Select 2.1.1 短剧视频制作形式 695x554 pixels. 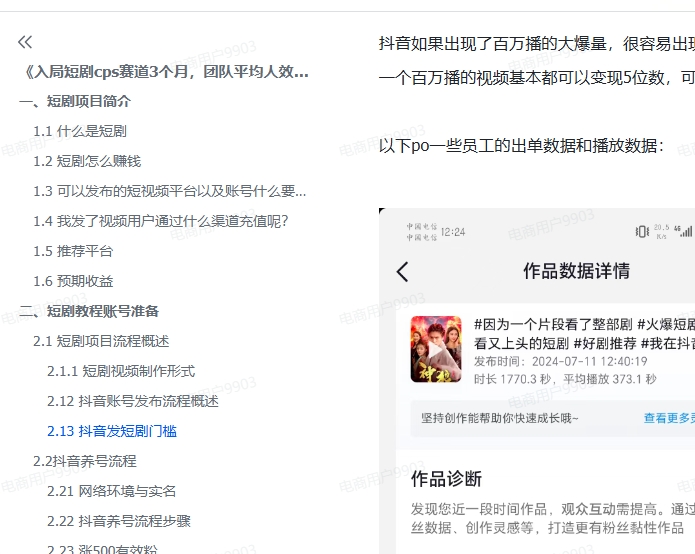pos(121,371)
